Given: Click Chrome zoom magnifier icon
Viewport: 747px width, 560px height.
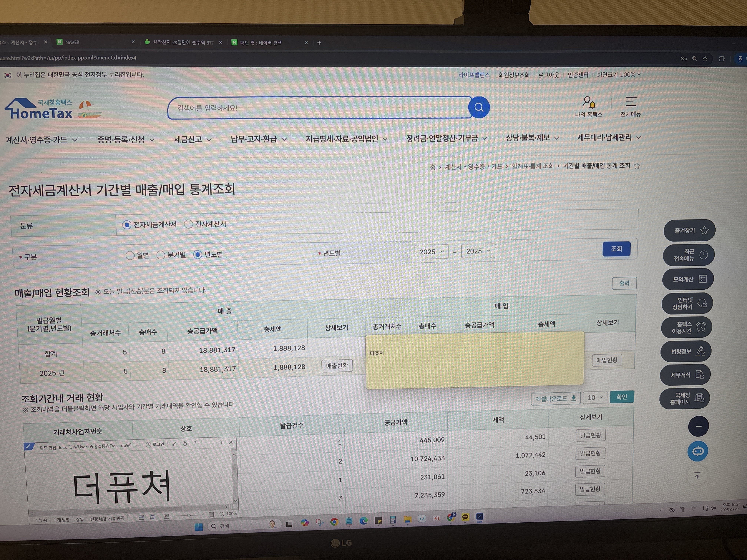Looking at the screenshot, I should 694,58.
